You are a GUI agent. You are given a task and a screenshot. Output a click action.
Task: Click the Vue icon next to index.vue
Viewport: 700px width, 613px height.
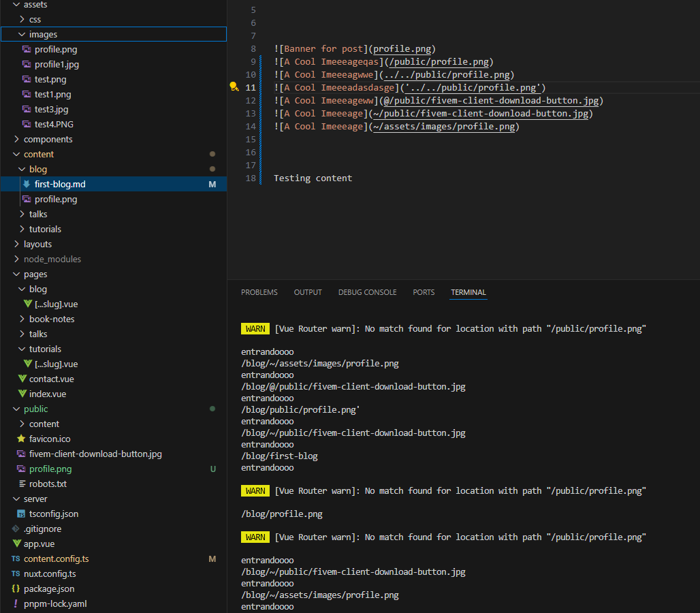22,393
